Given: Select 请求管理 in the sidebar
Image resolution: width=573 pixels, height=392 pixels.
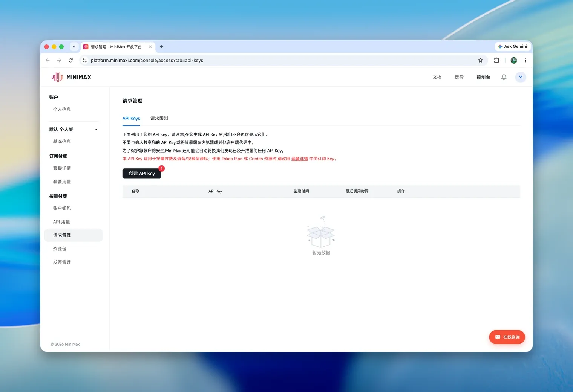Looking at the screenshot, I should click(73, 235).
